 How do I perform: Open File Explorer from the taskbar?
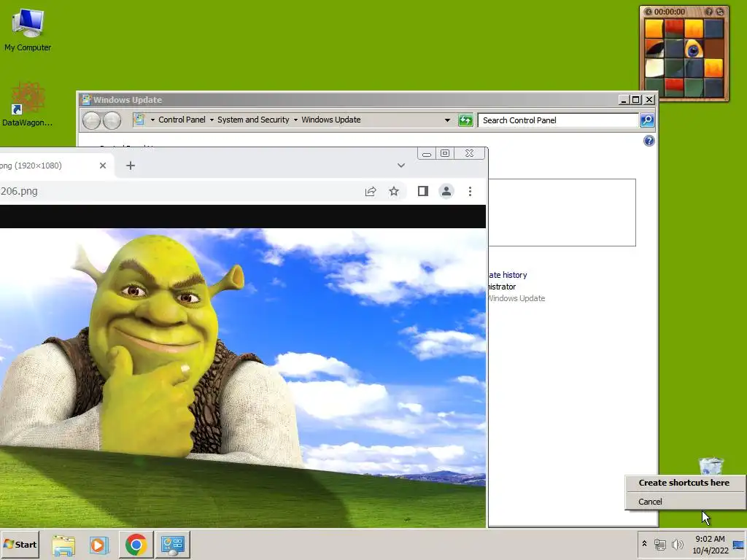pos(63,544)
